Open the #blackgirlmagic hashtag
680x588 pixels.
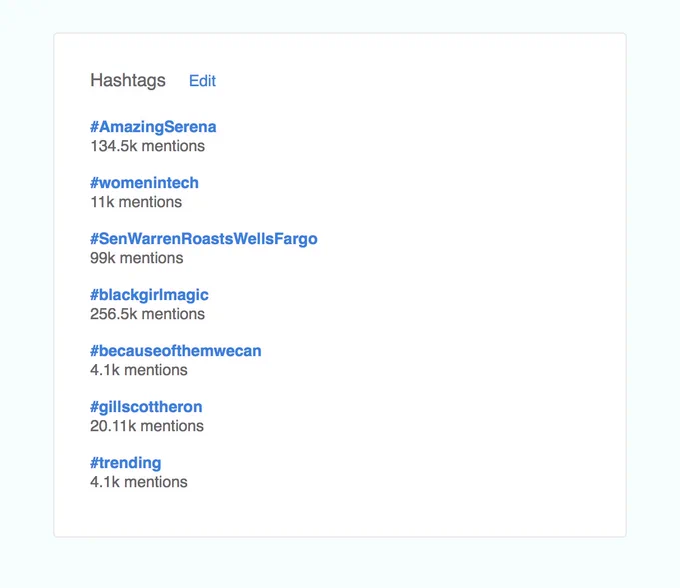tap(149, 295)
